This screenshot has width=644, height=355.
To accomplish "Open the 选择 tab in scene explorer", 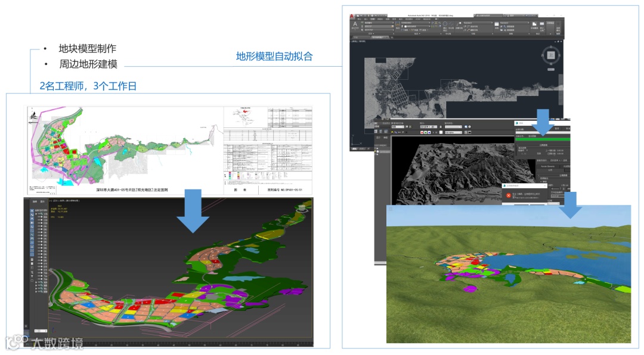I will pos(35,201).
